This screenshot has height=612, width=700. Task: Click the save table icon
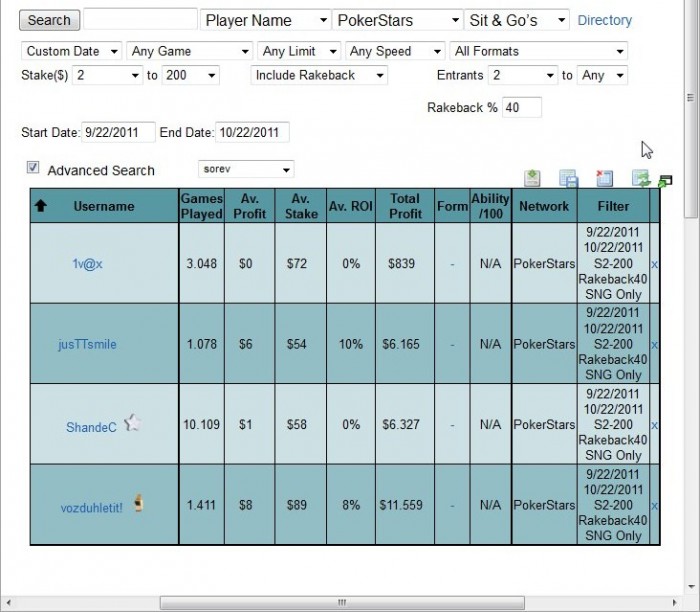click(568, 178)
